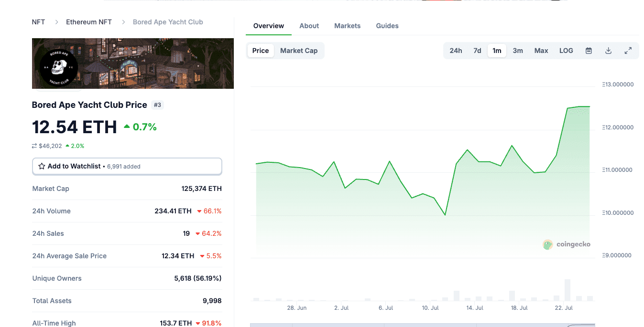The image size is (644, 327).
Task: Click the 2. Jul date label
Action: pos(342,308)
